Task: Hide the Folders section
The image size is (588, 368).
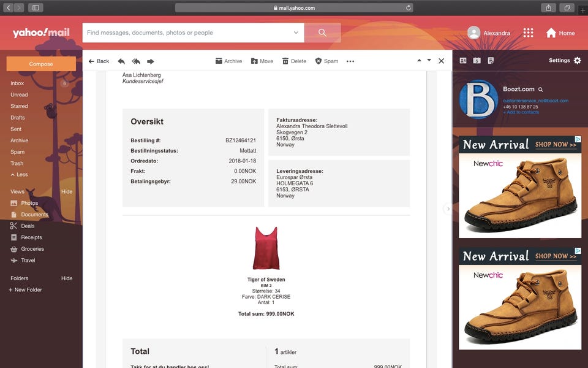Action: point(67,278)
